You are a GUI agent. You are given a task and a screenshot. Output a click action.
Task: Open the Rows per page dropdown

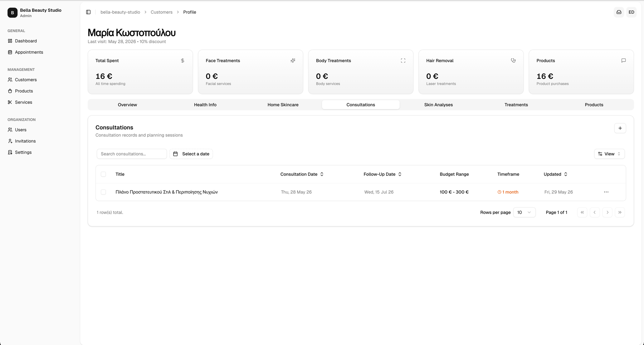tap(524, 212)
